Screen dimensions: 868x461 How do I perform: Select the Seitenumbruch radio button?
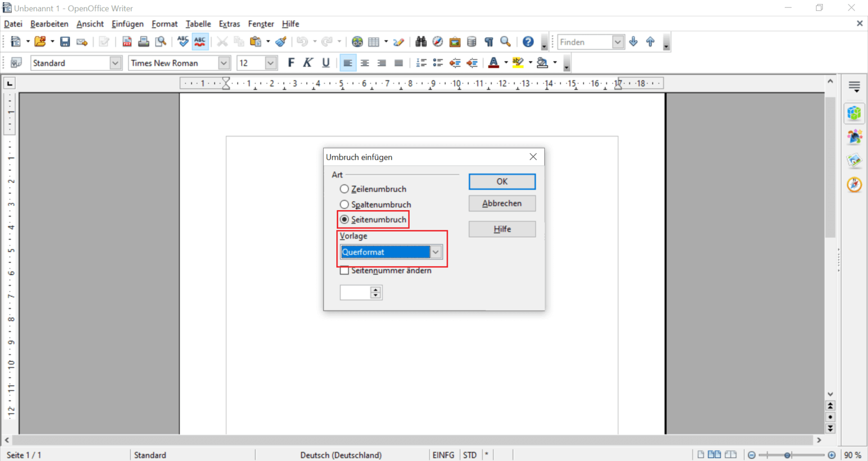click(344, 219)
